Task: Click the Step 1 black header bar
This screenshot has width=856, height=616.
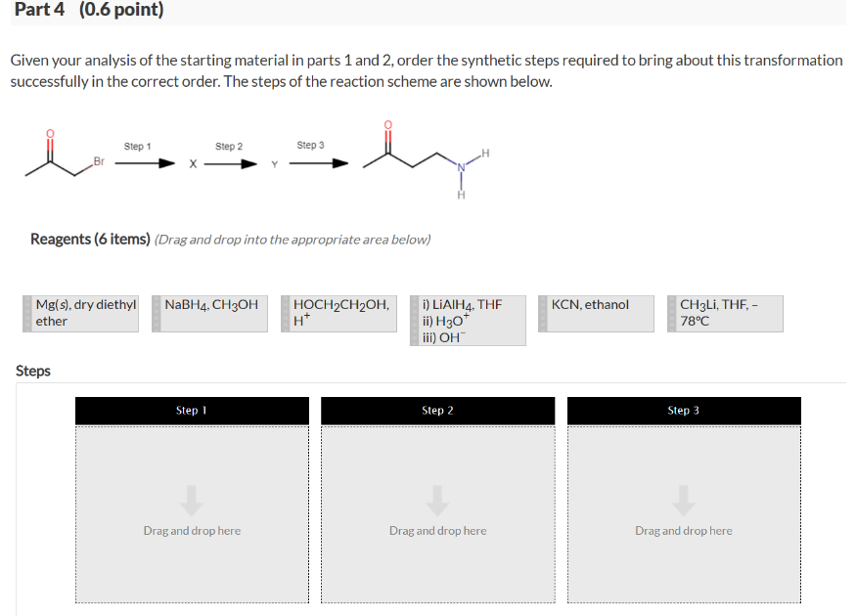Action: 192,410
